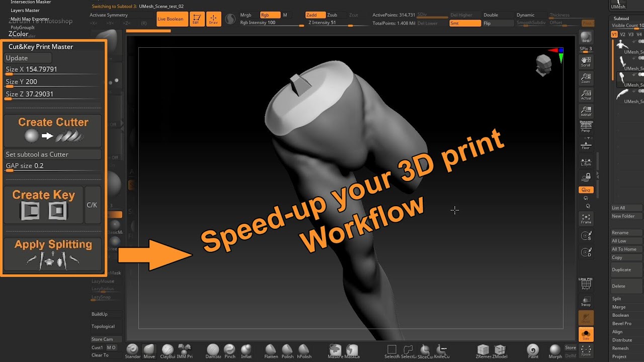644x362 pixels.
Task: Toggle PolyF wireframe display
Action: [586, 284]
